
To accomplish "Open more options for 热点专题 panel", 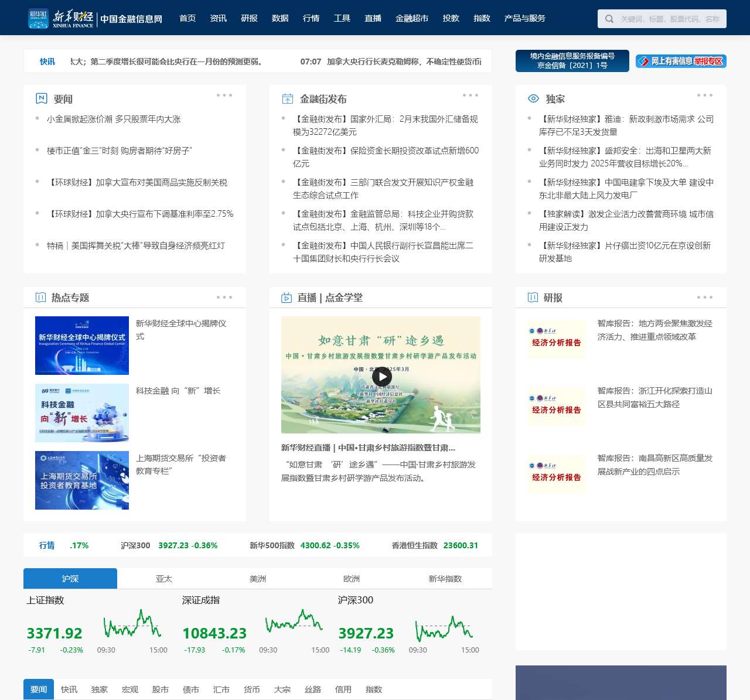I will click(224, 297).
